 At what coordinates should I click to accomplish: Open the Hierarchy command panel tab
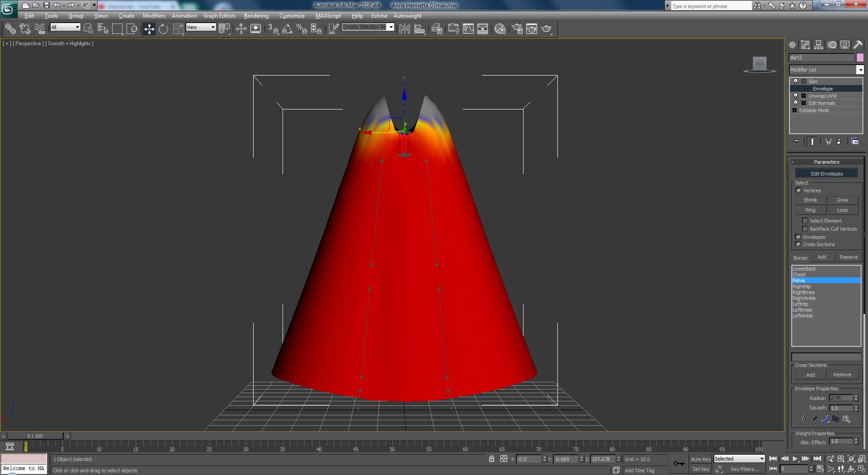click(x=818, y=45)
